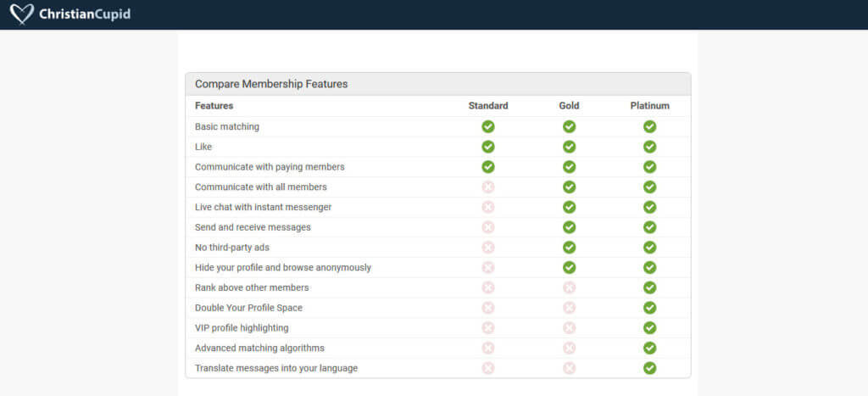
Task: Click the ChristianCupid brand name link
Action: 85,14
